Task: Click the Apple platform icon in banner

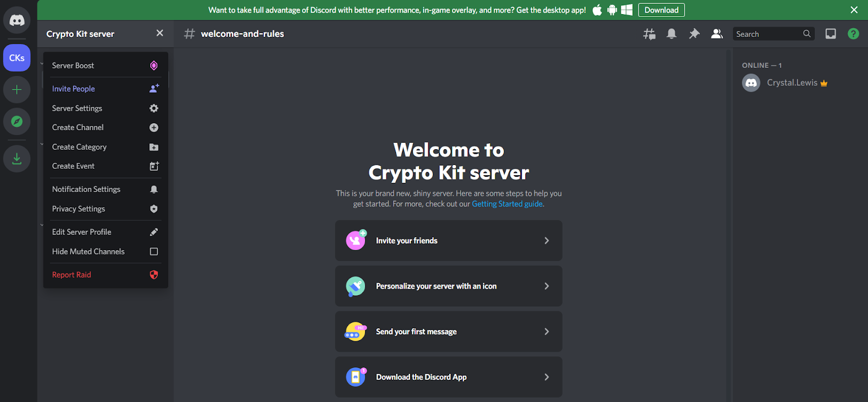Action: tap(597, 10)
